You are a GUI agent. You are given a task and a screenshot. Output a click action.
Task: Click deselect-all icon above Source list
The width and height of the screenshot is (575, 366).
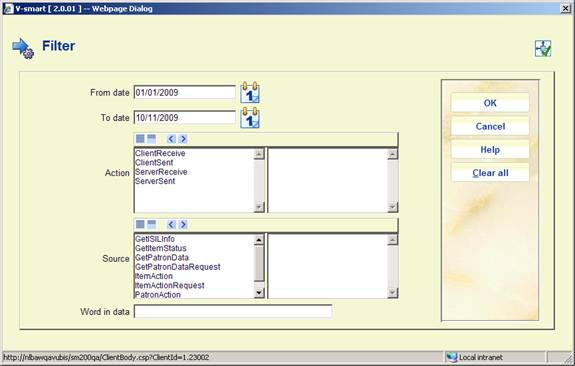(151, 224)
